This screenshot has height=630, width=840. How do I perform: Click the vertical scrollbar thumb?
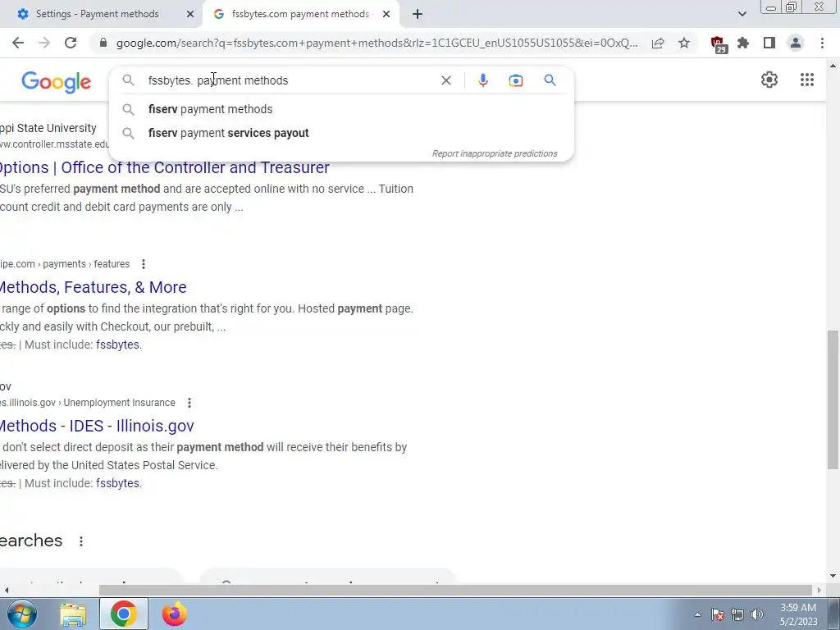pyautogui.click(x=833, y=399)
